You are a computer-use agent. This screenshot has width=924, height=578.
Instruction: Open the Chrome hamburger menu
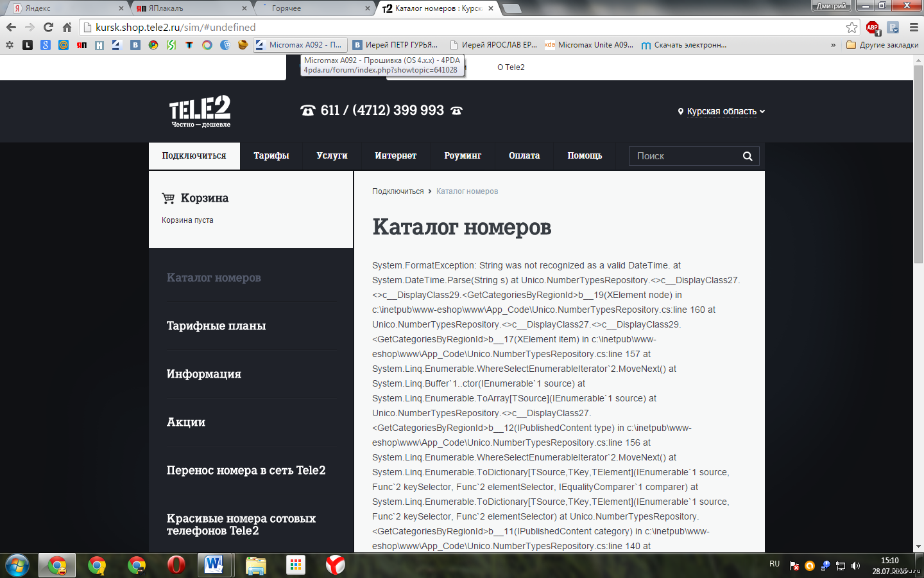coord(914,27)
